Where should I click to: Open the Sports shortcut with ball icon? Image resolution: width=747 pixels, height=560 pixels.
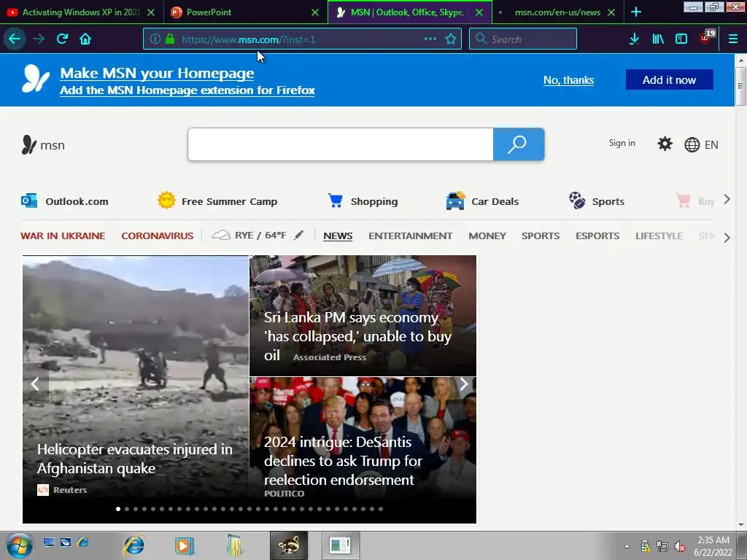pos(597,201)
